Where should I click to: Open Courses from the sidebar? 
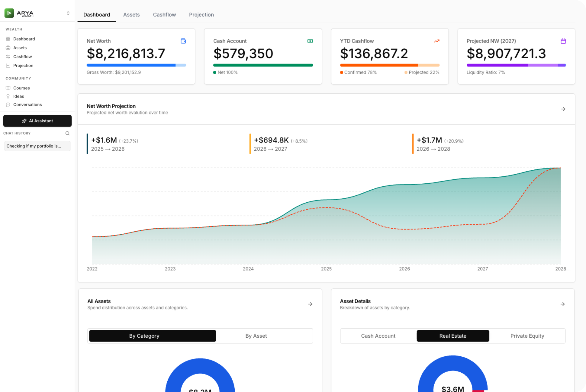tap(21, 88)
